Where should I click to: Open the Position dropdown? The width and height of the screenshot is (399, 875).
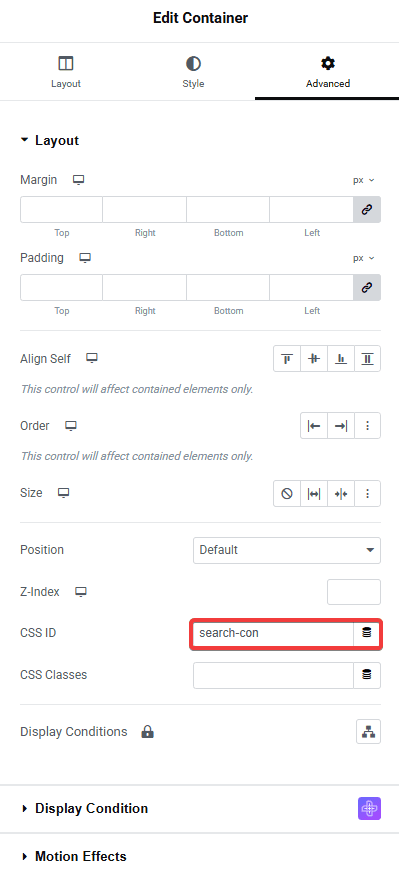tap(287, 550)
